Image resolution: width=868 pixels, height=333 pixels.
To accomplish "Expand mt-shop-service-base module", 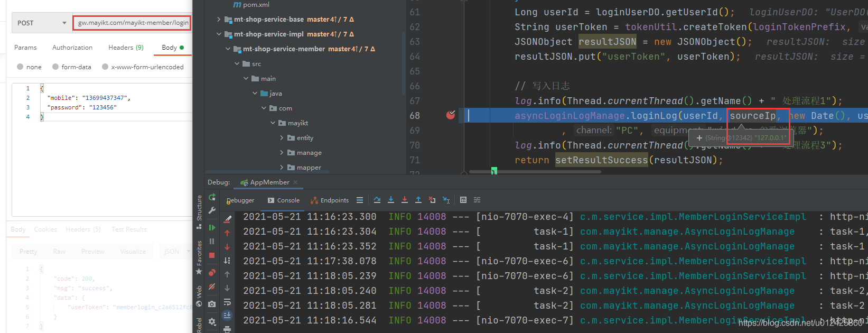I will [219, 20].
